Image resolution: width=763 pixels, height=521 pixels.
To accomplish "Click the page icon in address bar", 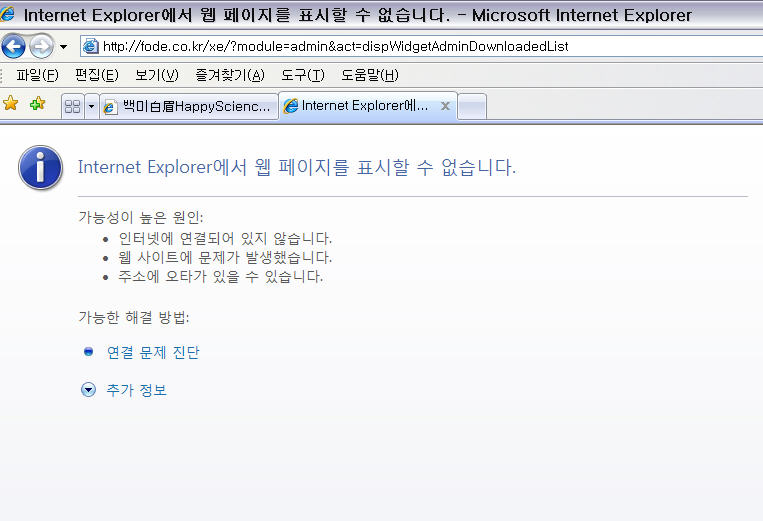I will [91, 46].
